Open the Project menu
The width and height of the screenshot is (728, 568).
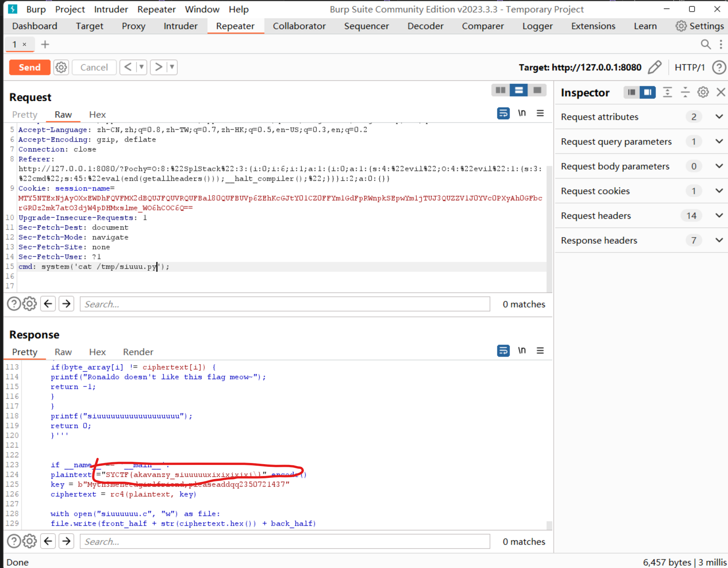click(70, 9)
